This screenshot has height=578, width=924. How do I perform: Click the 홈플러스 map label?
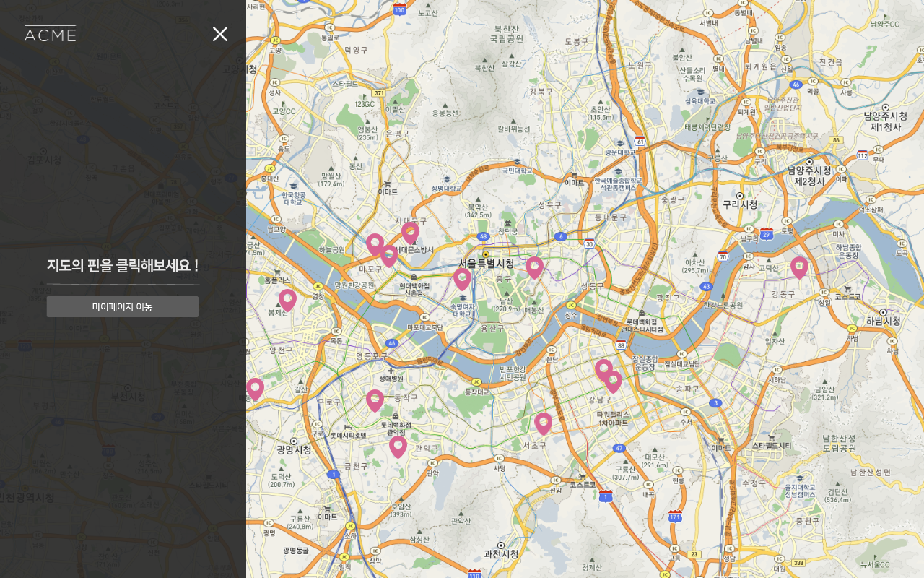(x=277, y=280)
